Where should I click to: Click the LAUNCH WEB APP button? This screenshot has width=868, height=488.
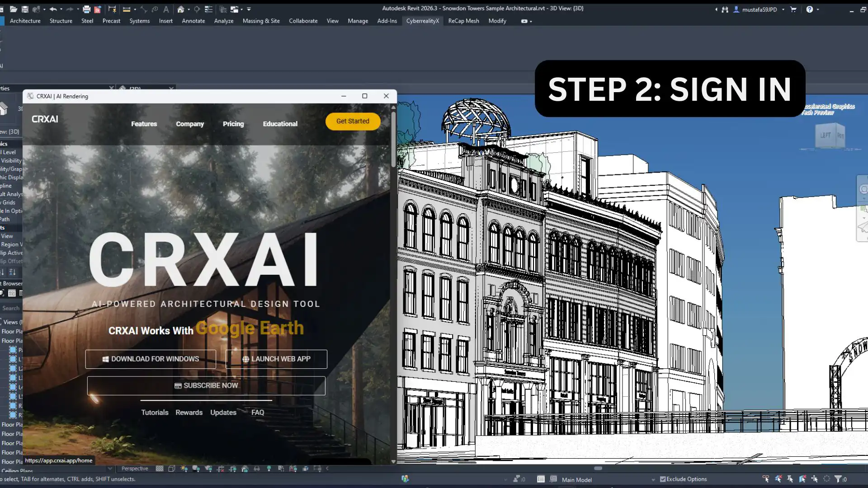276,359
